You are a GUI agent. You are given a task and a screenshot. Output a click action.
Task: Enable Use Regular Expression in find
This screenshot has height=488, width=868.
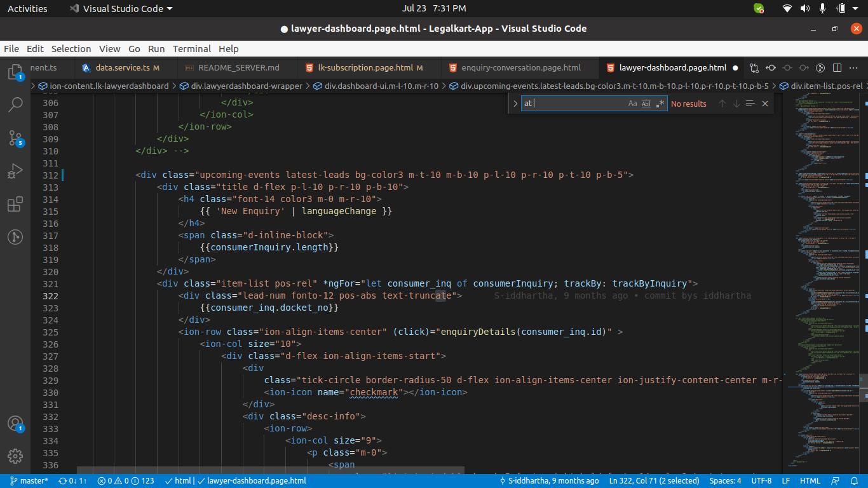[660, 104]
